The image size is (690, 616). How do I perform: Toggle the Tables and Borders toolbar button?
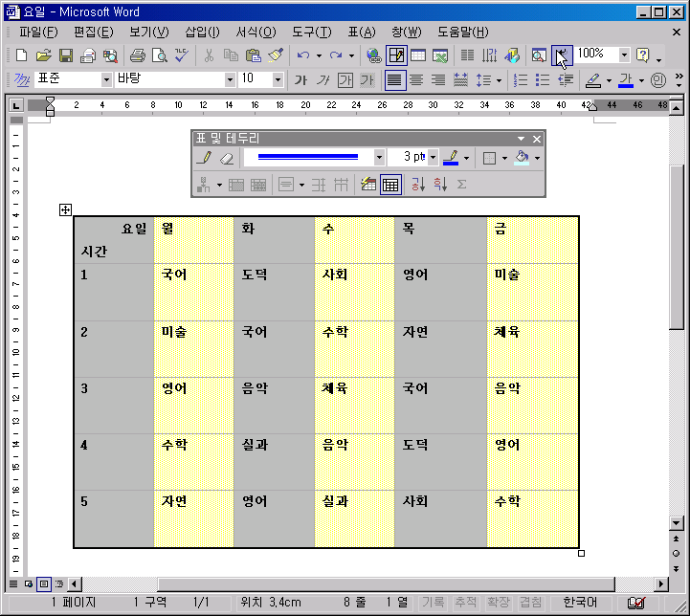coord(396,55)
